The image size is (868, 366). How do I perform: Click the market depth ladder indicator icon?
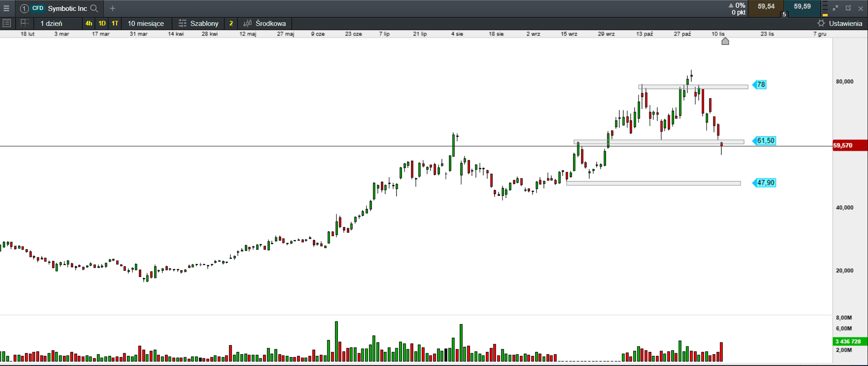(x=825, y=8)
